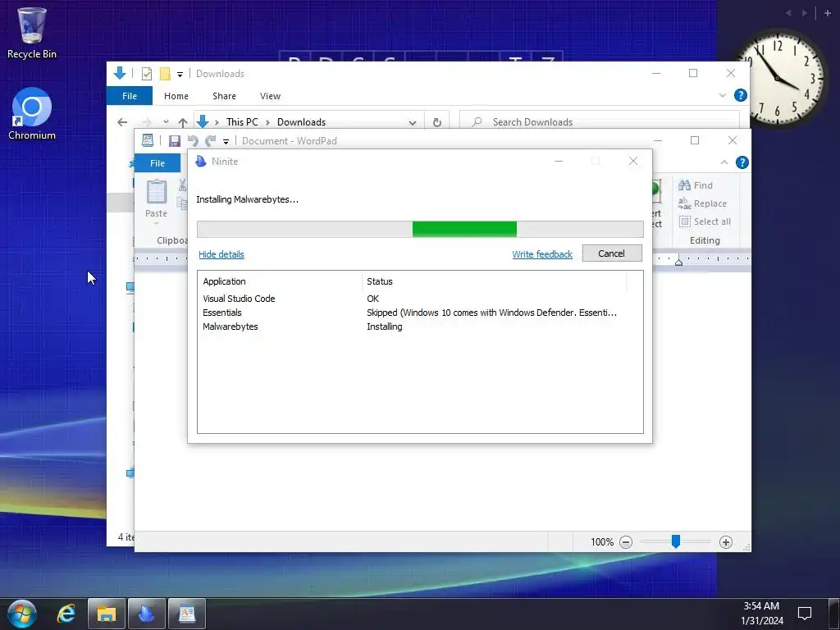Viewport: 840px width, 630px height.
Task: Click the Properties checkmark icon in the Explorer title bar
Action: 146,74
